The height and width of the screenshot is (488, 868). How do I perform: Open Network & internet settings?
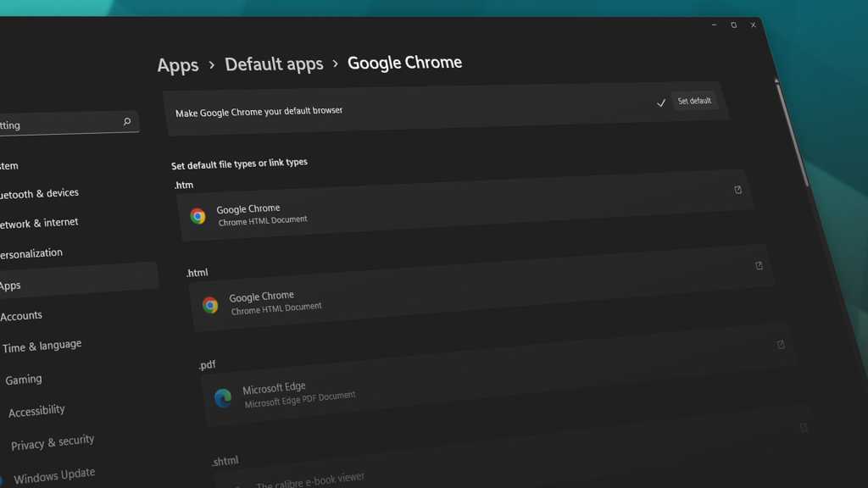click(39, 223)
